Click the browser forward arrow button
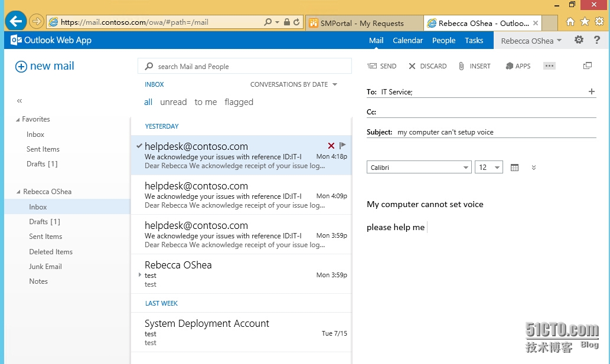The height and width of the screenshot is (364, 610). click(x=36, y=21)
